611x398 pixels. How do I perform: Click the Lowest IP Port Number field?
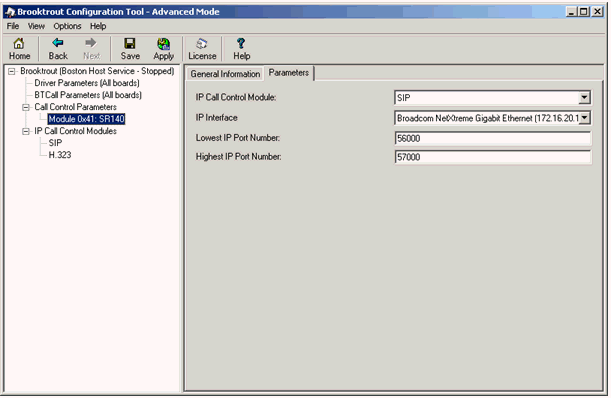tap(493, 138)
